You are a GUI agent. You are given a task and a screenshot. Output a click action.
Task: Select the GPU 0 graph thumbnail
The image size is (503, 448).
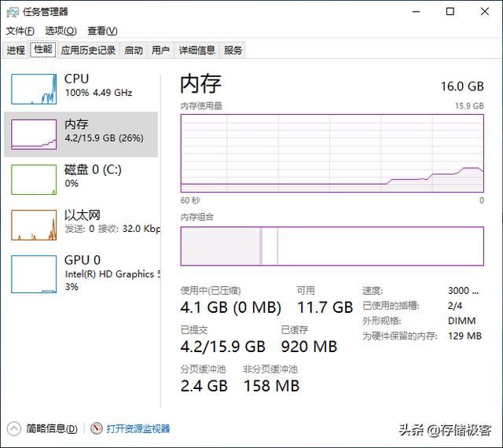pyautogui.click(x=34, y=270)
